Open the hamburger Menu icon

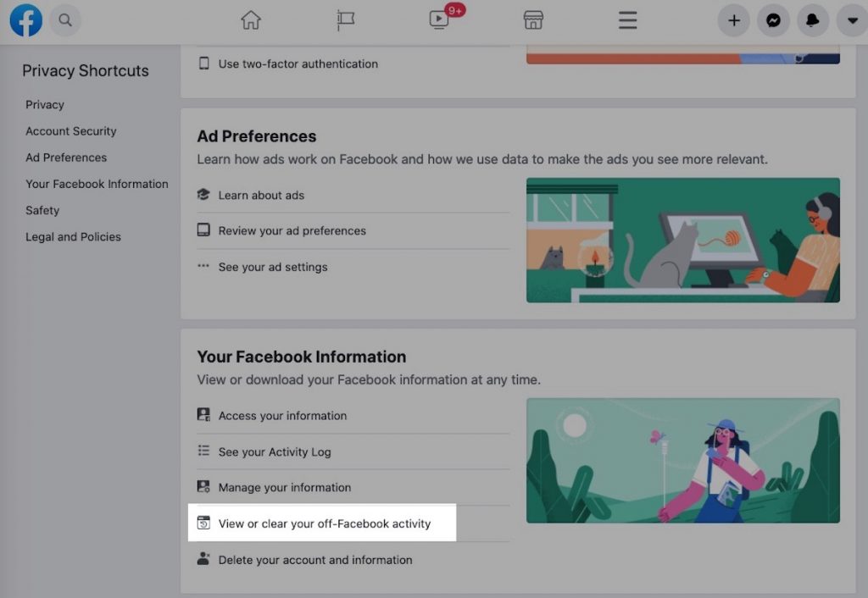(626, 20)
